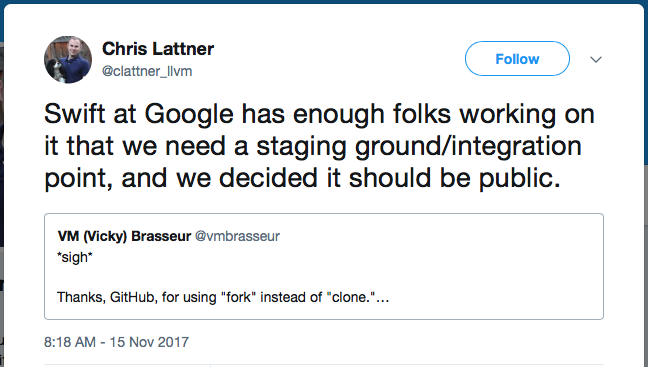Open the Chris Lattner display name link
648x367 pixels.
(x=158, y=49)
